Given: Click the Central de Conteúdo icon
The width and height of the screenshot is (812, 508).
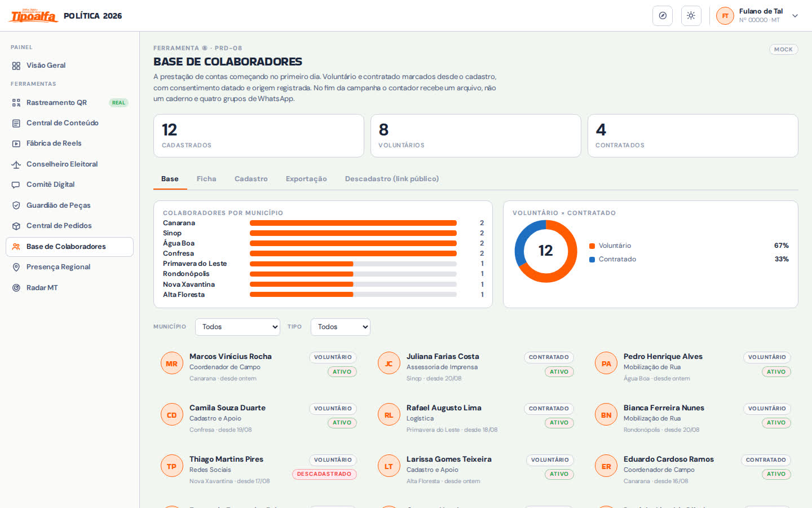Looking at the screenshot, I should click(x=16, y=123).
